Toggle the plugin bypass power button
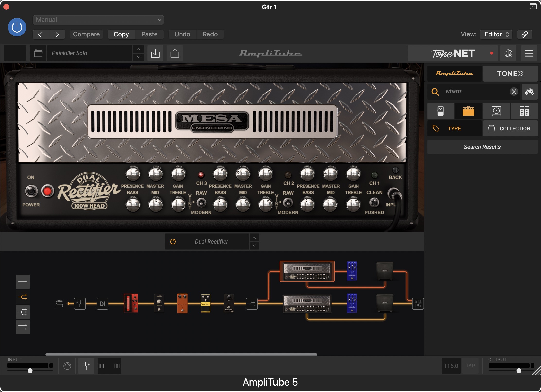 click(17, 27)
